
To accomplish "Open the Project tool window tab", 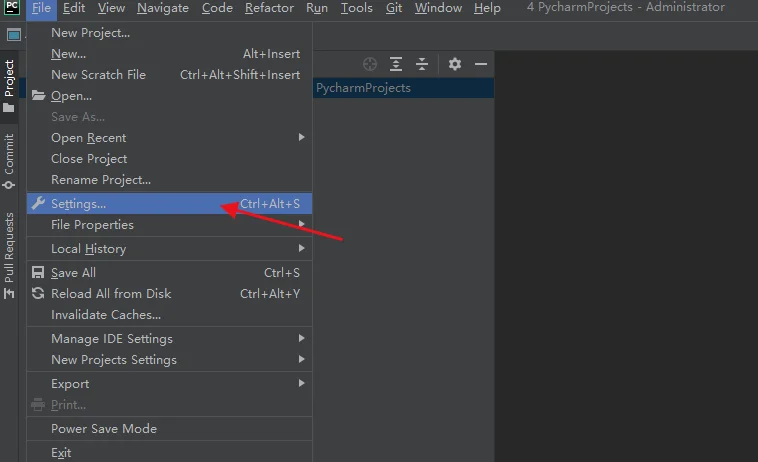I will pos(9,86).
